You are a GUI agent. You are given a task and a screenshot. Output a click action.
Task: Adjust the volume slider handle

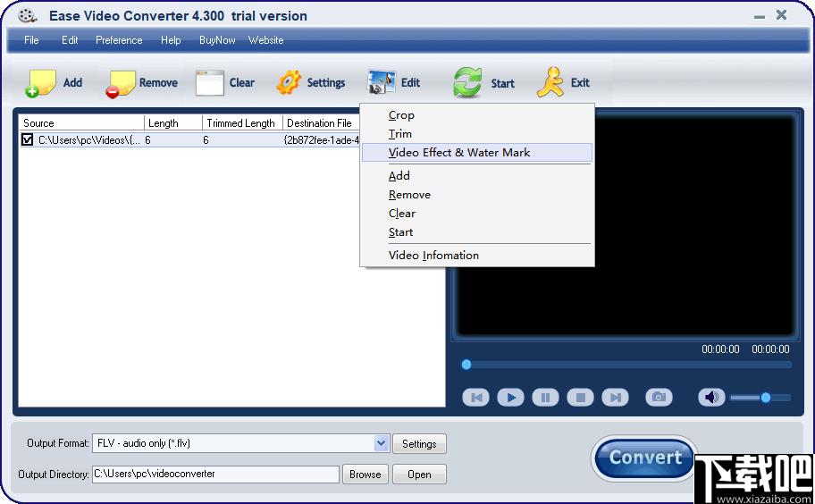pyautogui.click(x=765, y=398)
